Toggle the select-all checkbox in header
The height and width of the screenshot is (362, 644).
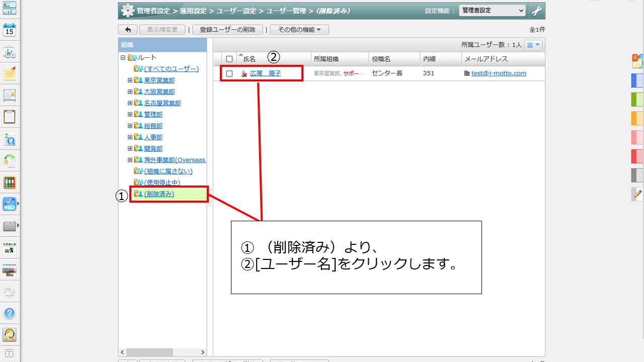pyautogui.click(x=229, y=59)
